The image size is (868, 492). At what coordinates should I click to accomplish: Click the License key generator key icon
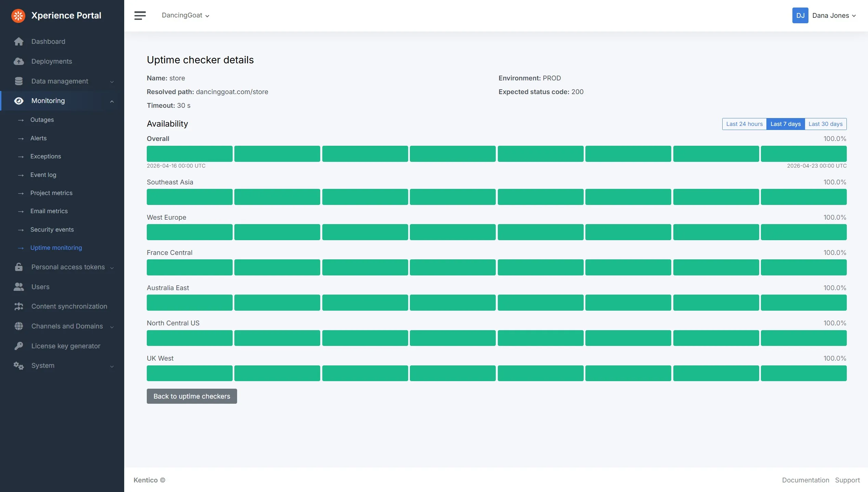tap(19, 346)
